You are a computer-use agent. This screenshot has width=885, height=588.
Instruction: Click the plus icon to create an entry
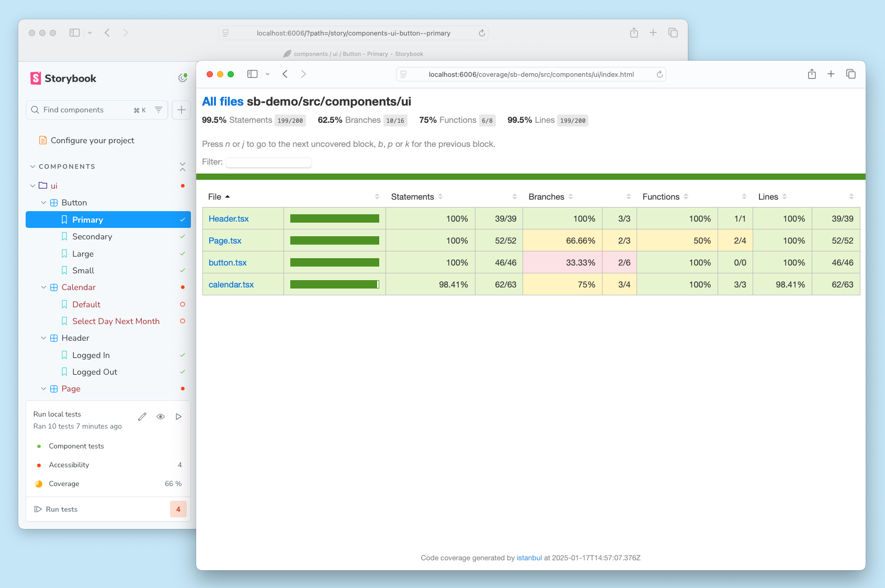(181, 110)
